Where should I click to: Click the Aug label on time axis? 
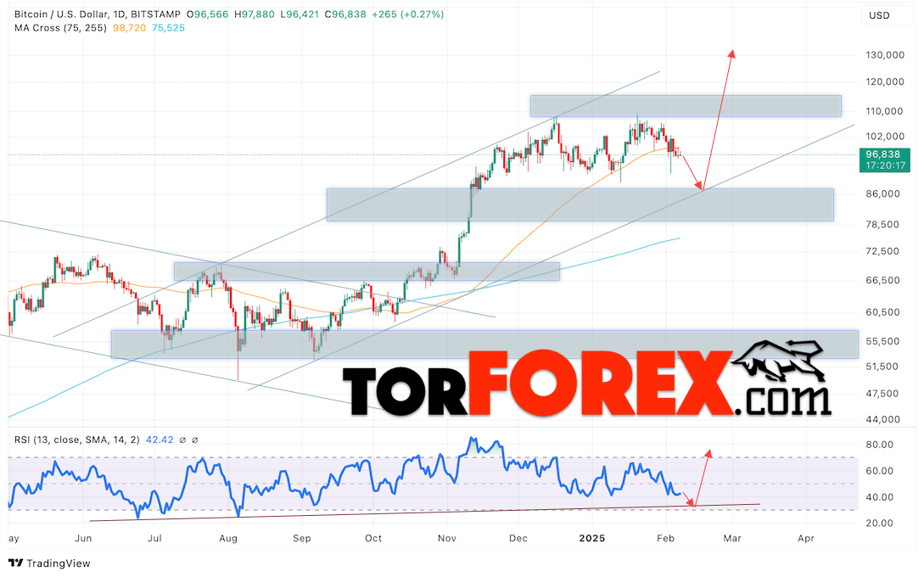click(x=227, y=538)
